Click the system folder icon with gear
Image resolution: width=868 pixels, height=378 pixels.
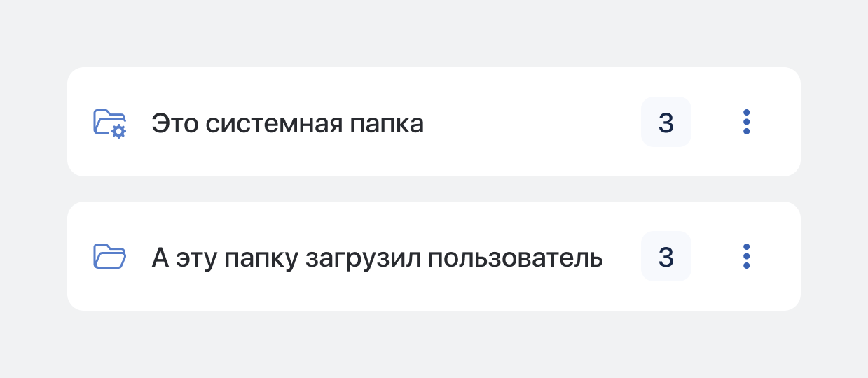click(109, 122)
